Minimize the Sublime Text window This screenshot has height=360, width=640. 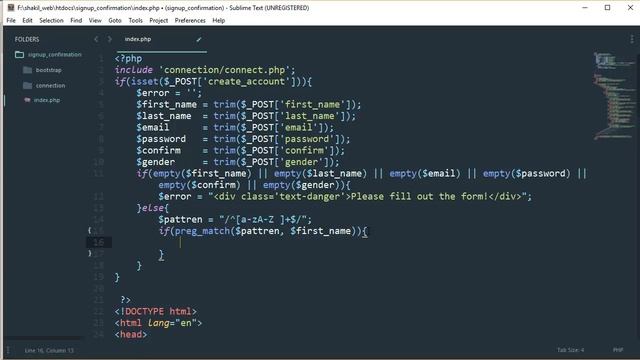point(585,8)
